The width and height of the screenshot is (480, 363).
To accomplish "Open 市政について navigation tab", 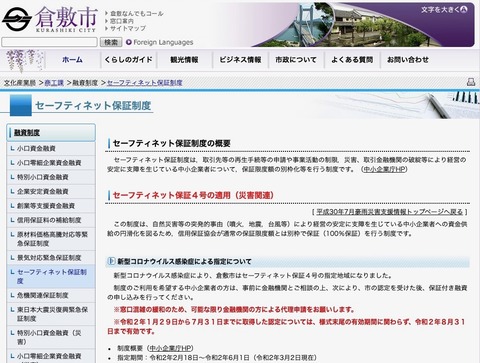I will click(296, 60).
